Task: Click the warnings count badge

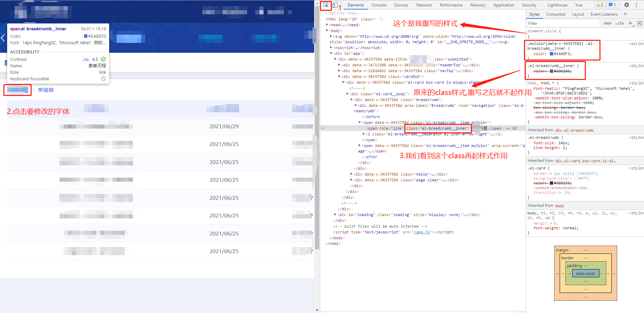Action: click(600, 5)
